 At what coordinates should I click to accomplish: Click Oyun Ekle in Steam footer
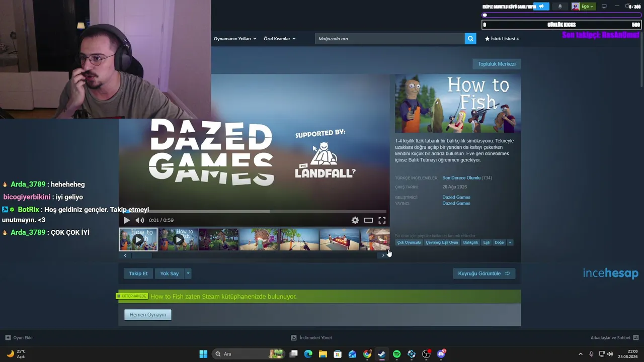(19, 338)
